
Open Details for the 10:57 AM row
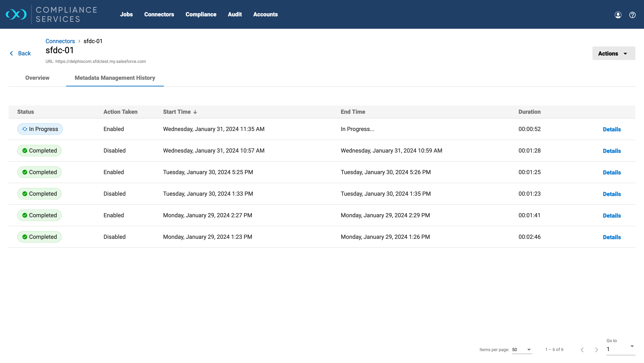(612, 151)
